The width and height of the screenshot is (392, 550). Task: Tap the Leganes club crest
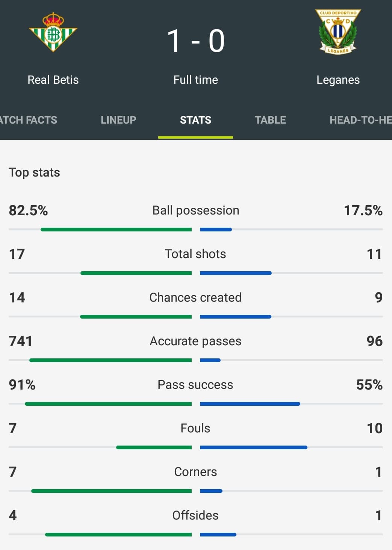click(338, 32)
